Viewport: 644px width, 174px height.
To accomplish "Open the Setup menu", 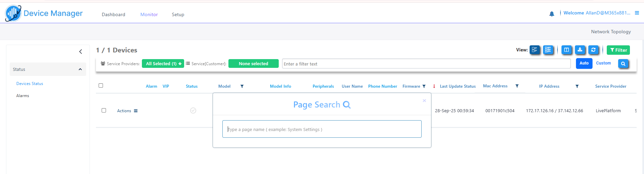I will click(x=178, y=14).
